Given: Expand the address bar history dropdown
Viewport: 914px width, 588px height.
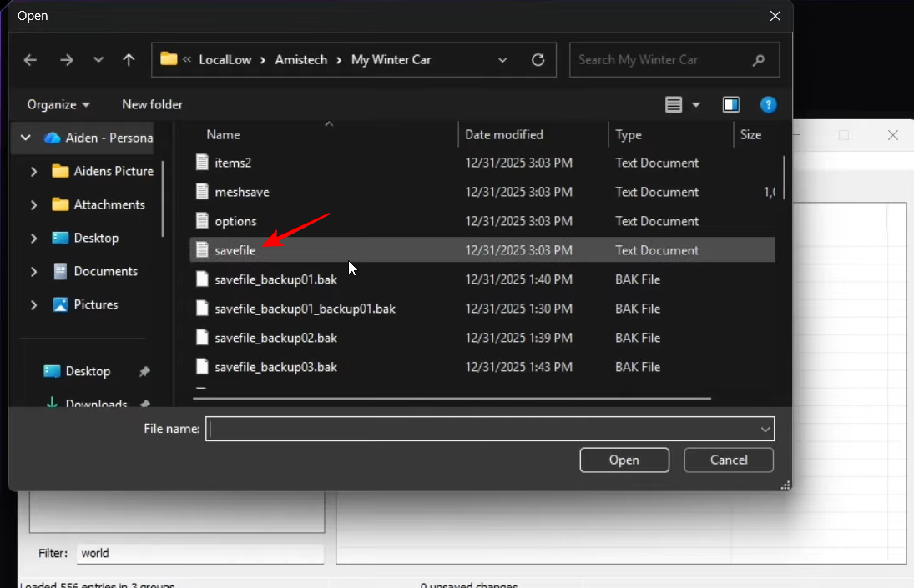Looking at the screenshot, I should pyautogui.click(x=502, y=60).
